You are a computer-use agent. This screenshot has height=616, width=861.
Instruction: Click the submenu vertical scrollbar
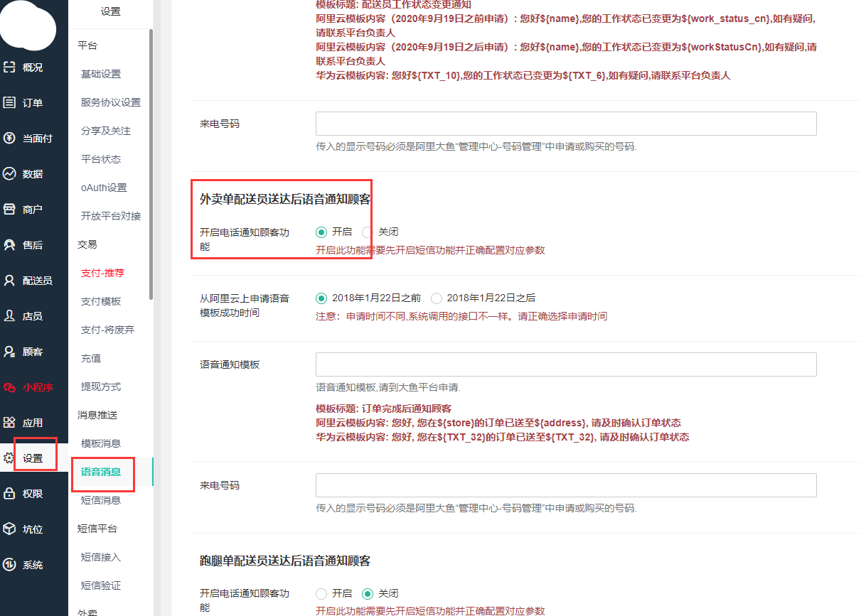click(151, 163)
